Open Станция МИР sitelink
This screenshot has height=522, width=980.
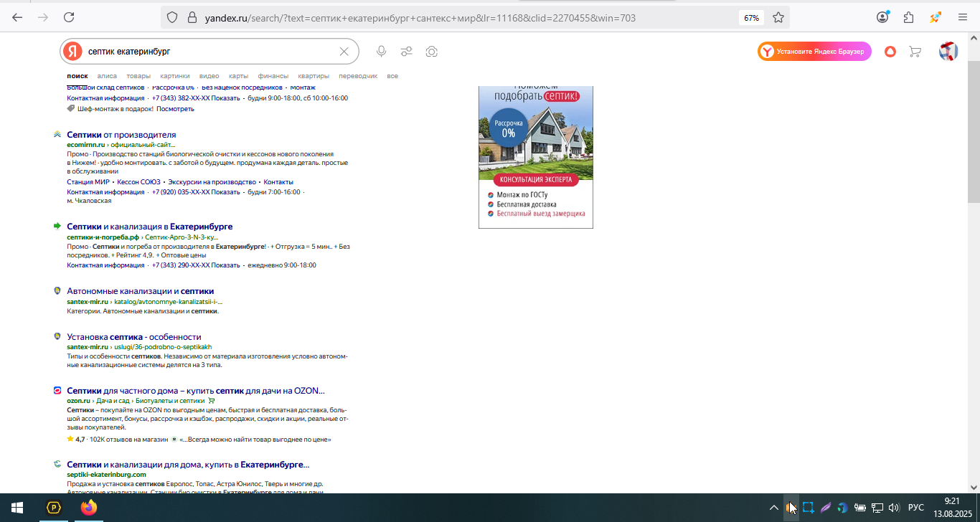(88, 182)
